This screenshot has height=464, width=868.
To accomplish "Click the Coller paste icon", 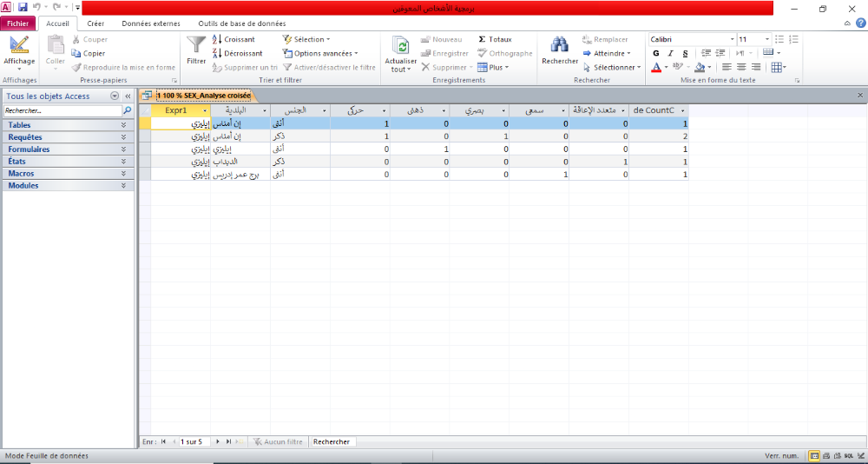I will [x=56, y=45].
